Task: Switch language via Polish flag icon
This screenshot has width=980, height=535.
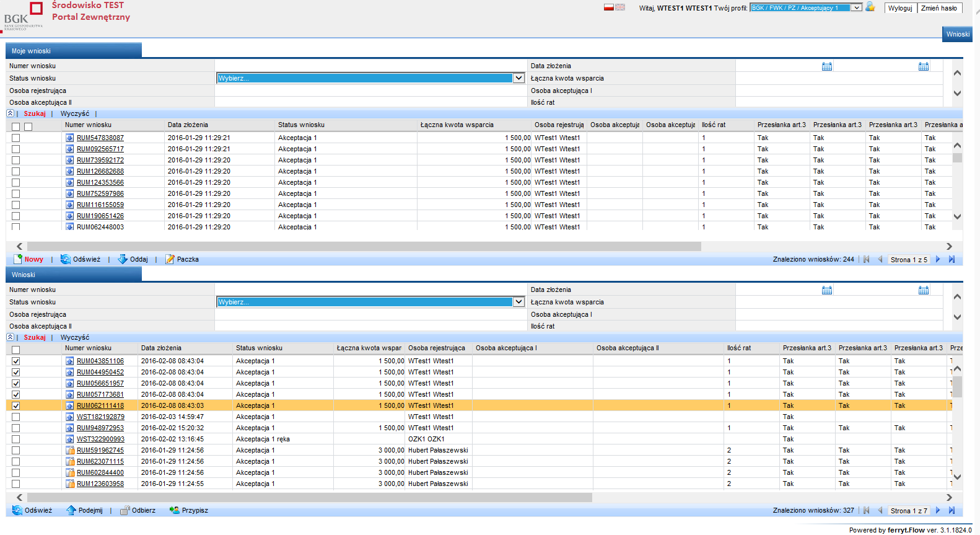Action: 608,7
